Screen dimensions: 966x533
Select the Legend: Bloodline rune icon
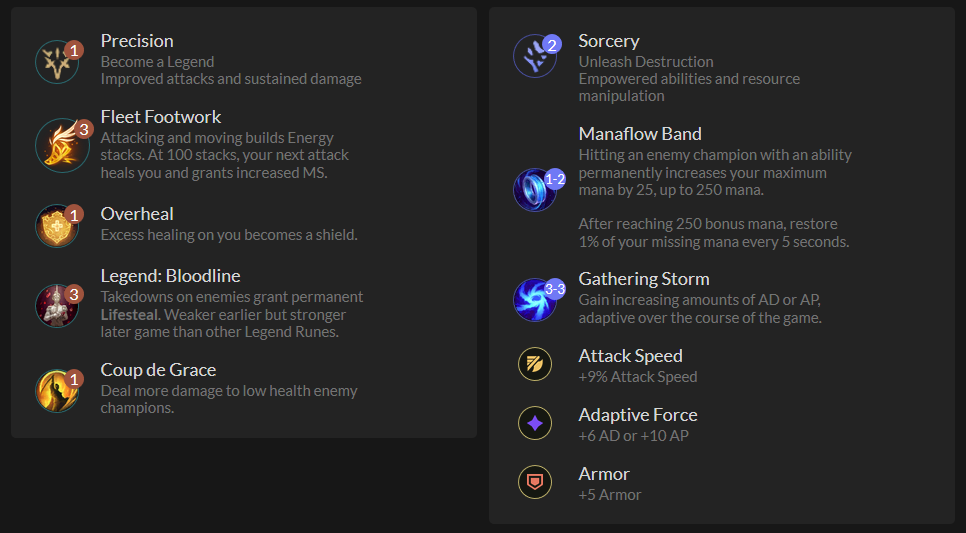pyautogui.click(x=56, y=305)
